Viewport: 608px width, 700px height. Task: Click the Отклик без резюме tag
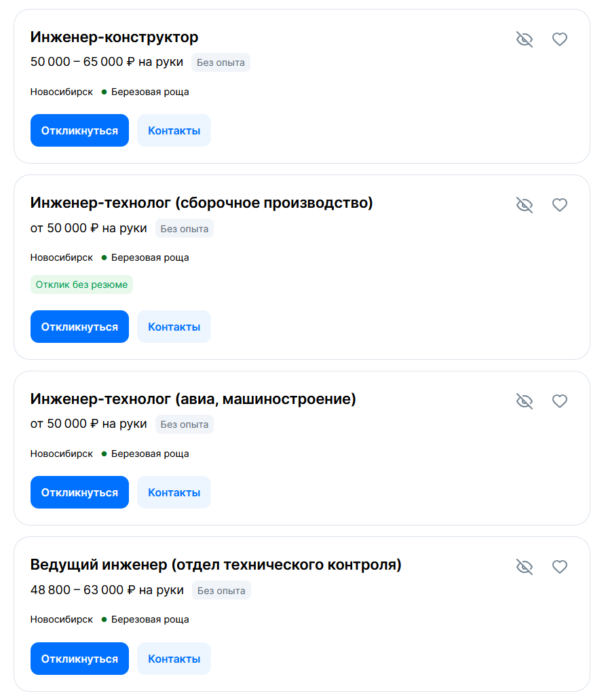pos(81,284)
